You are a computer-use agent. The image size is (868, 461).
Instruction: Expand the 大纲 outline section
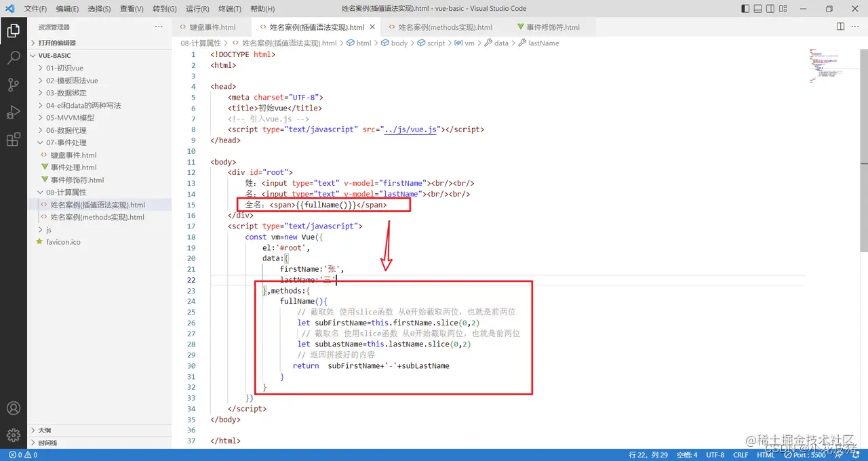click(100, 430)
